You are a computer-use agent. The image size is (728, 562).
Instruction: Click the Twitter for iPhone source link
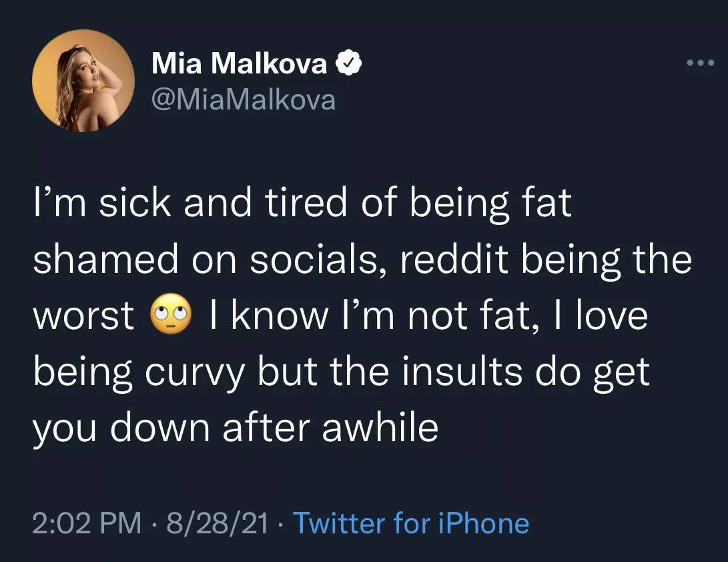tap(411, 523)
